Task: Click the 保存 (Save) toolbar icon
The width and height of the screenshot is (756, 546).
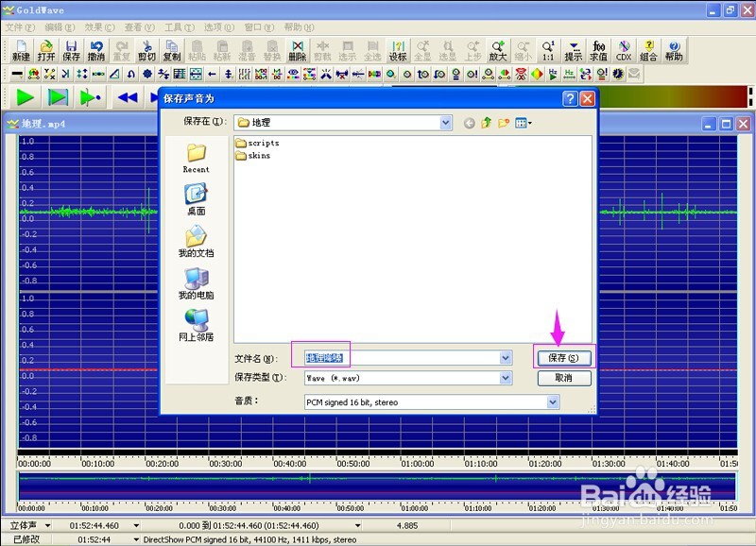Action: point(72,51)
